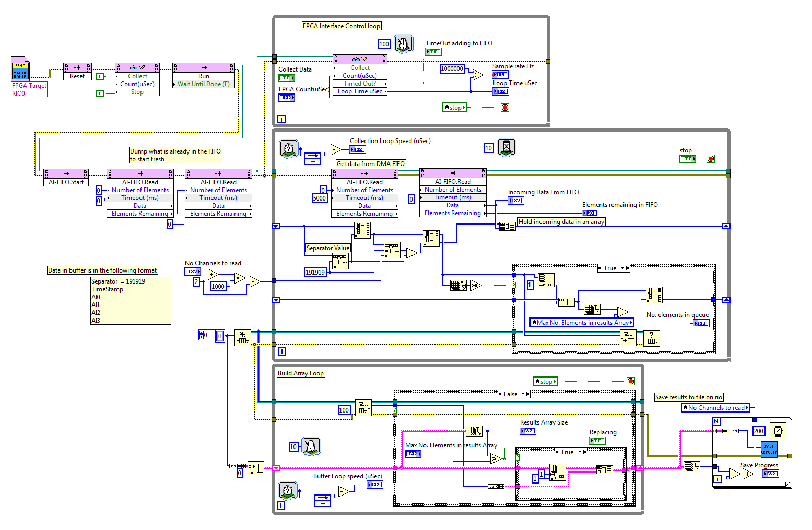812x530 pixels.
Task: Select the array size icon before Save Progress
Action: (692, 466)
